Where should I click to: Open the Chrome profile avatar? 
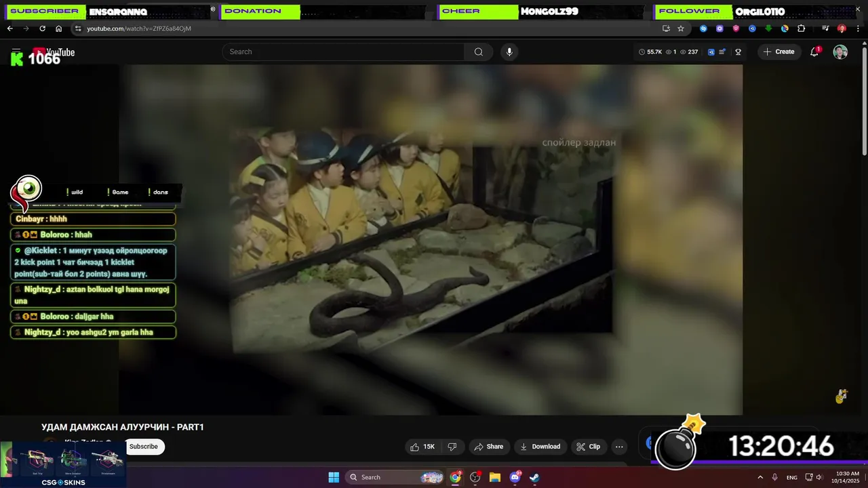[x=842, y=28]
